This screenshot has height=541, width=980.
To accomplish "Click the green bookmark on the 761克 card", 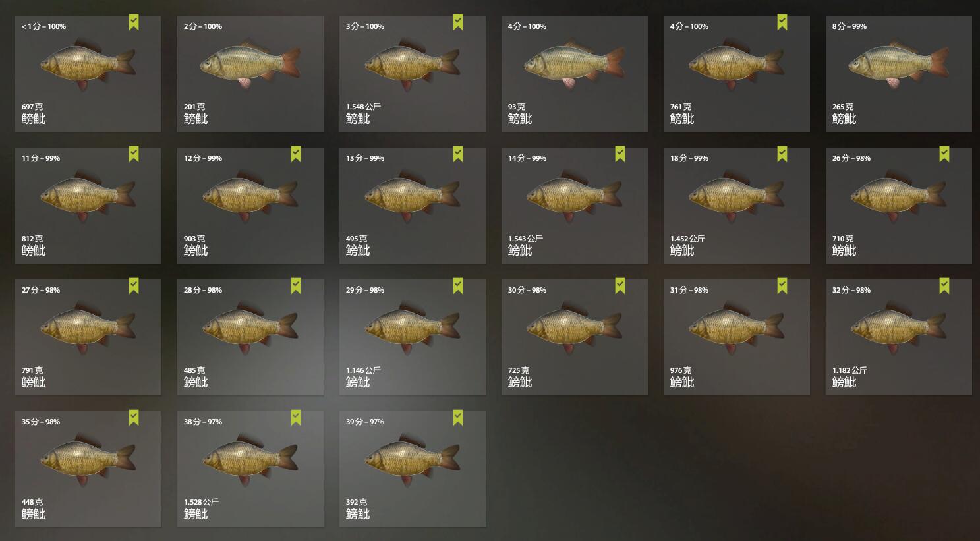I will tap(782, 23).
